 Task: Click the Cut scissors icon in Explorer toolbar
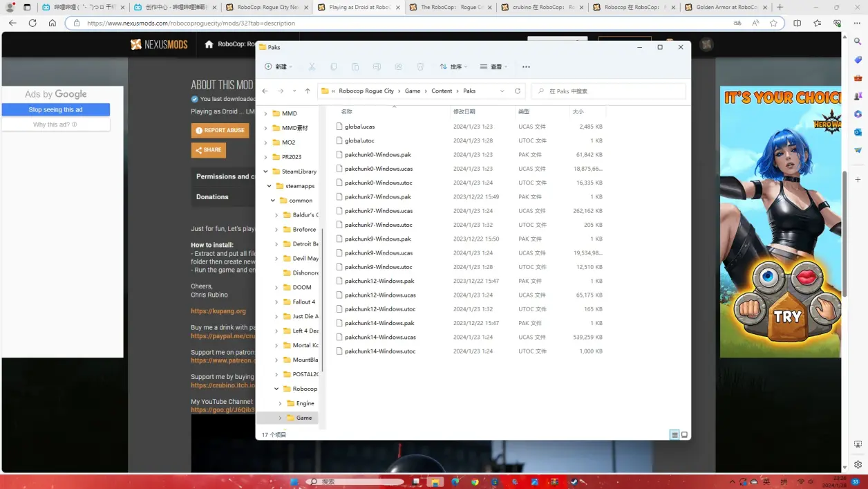pyautogui.click(x=312, y=67)
